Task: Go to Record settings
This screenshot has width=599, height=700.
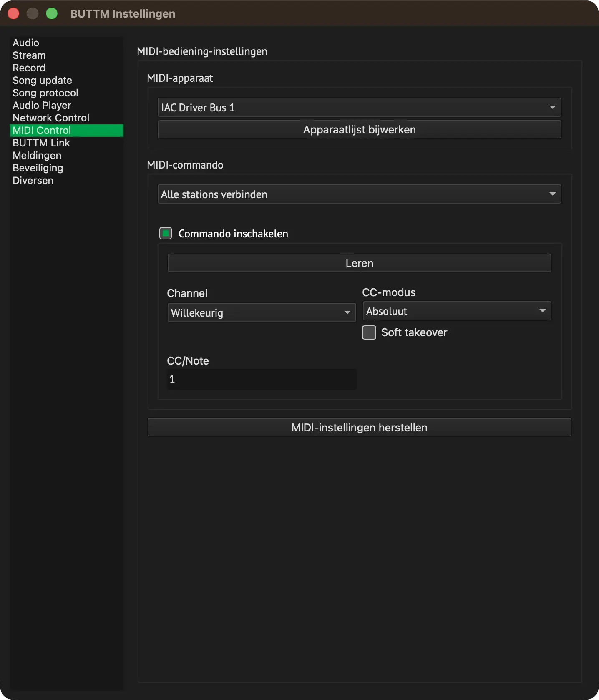Action: [x=67, y=68]
